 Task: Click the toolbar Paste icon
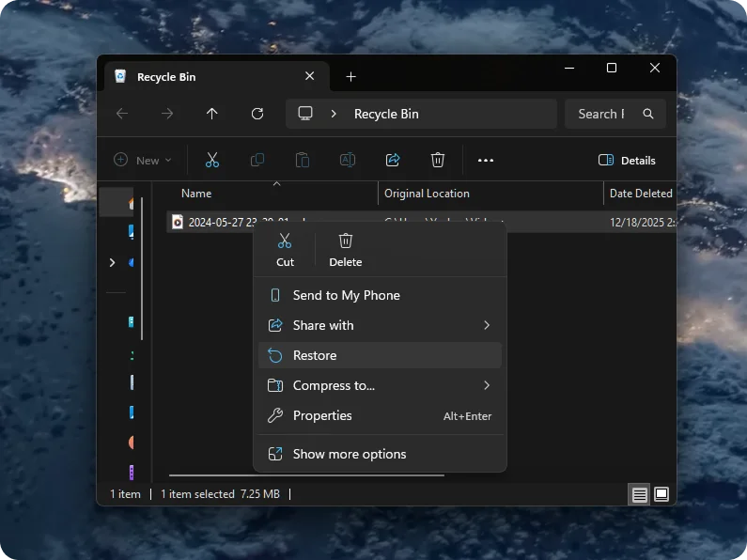303,160
